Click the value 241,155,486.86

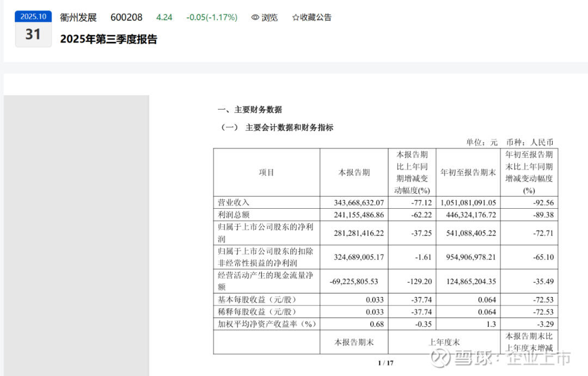pyautogui.click(x=359, y=215)
